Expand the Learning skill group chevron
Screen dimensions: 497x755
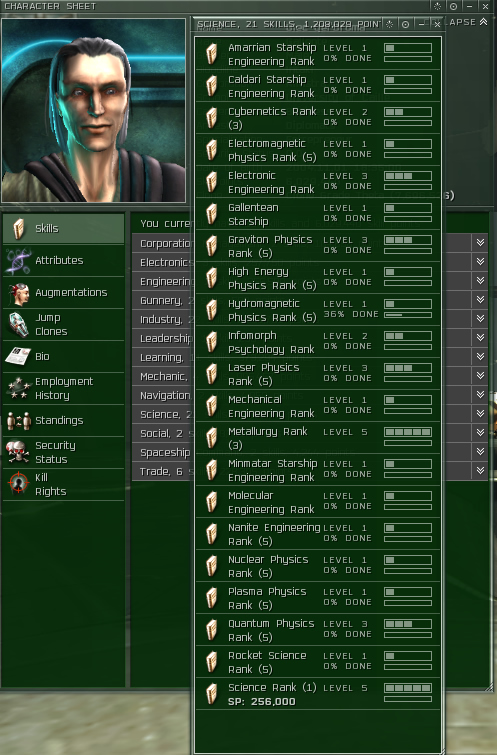[x=480, y=356]
